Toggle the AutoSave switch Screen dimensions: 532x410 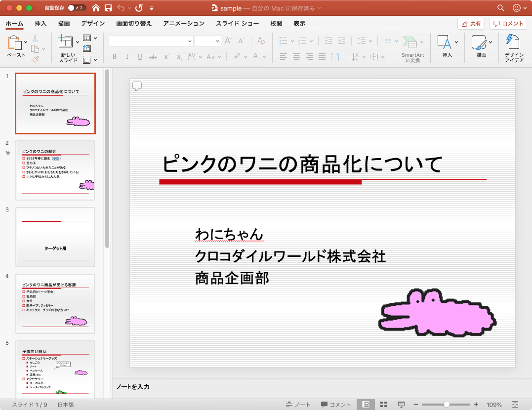[76, 8]
